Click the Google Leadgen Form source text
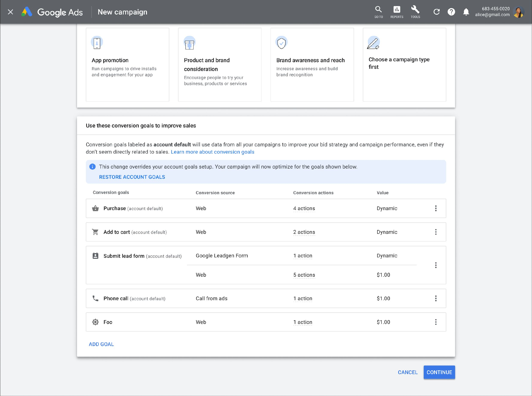The width and height of the screenshot is (532, 396). point(222,256)
